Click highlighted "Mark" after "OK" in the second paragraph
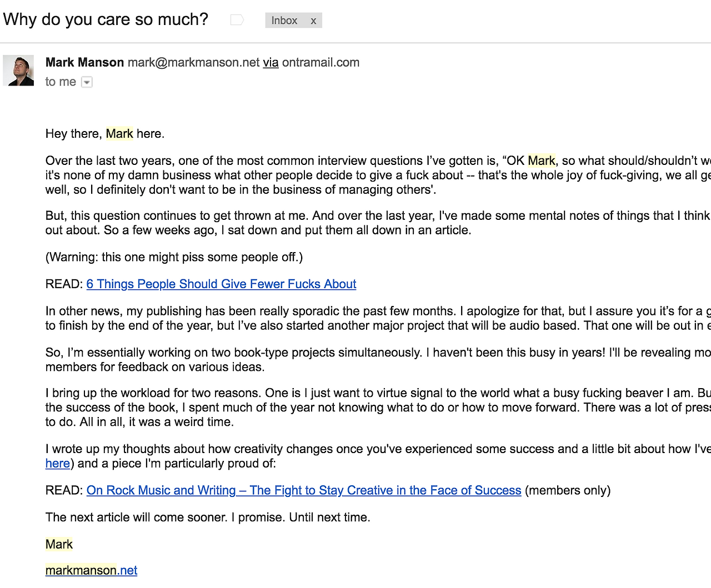The image size is (711, 588). click(x=542, y=160)
